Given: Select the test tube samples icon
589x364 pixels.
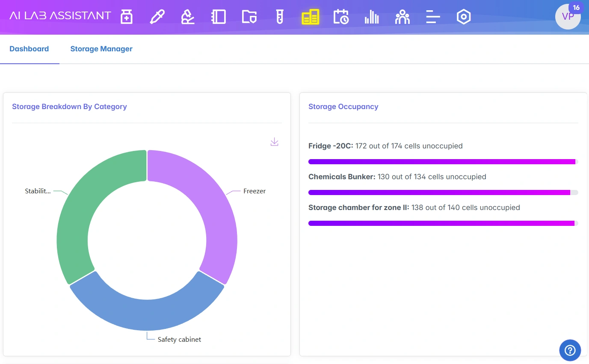Looking at the screenshot, I should pos(279,17).
